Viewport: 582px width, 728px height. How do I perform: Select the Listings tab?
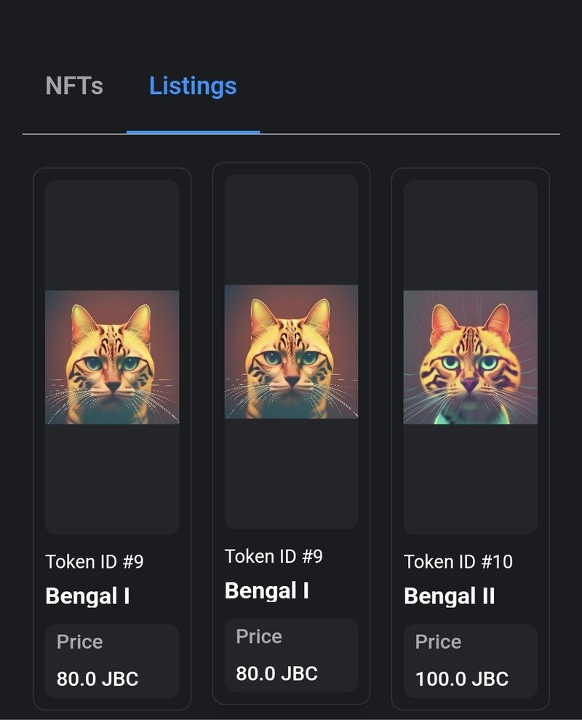(192, 86)
